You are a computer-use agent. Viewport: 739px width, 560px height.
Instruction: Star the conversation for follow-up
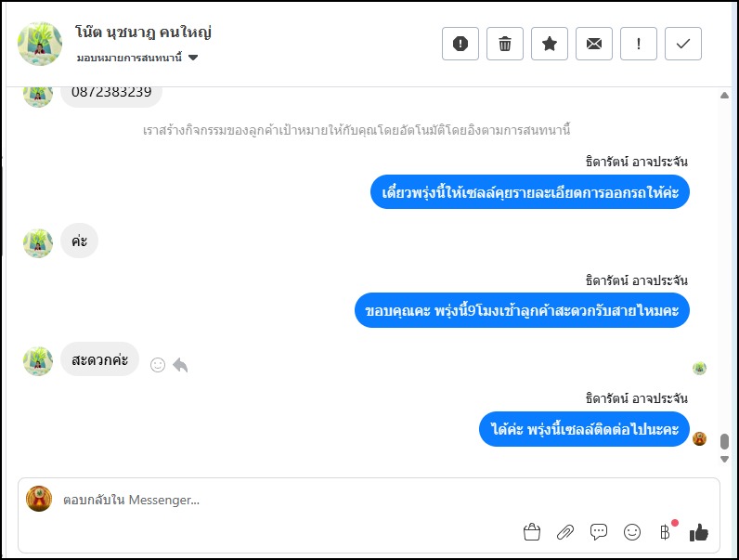(550, 44)
